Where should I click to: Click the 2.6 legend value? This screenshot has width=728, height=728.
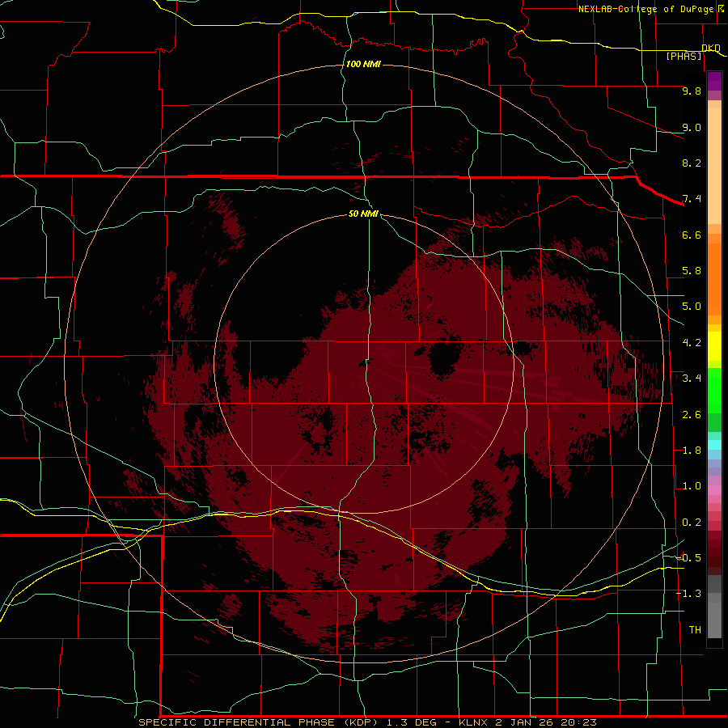pyautogui.click(x=692, y=415)
